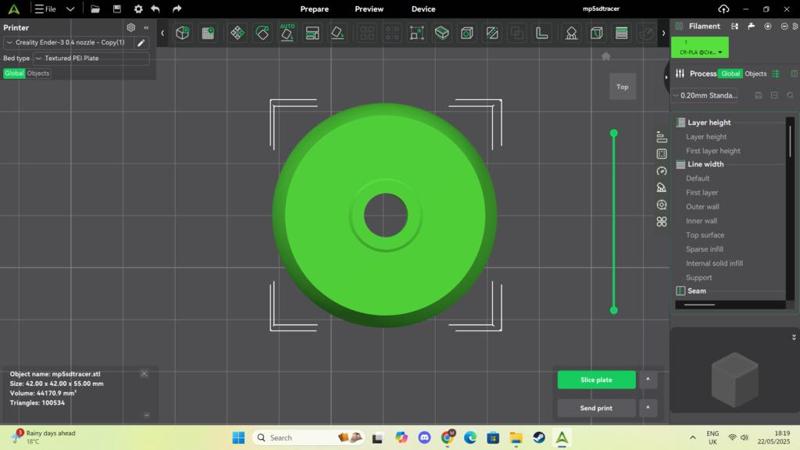Click the arrange plates layout icon
This screenshot has width=800, height=450.
pos(312,33)
